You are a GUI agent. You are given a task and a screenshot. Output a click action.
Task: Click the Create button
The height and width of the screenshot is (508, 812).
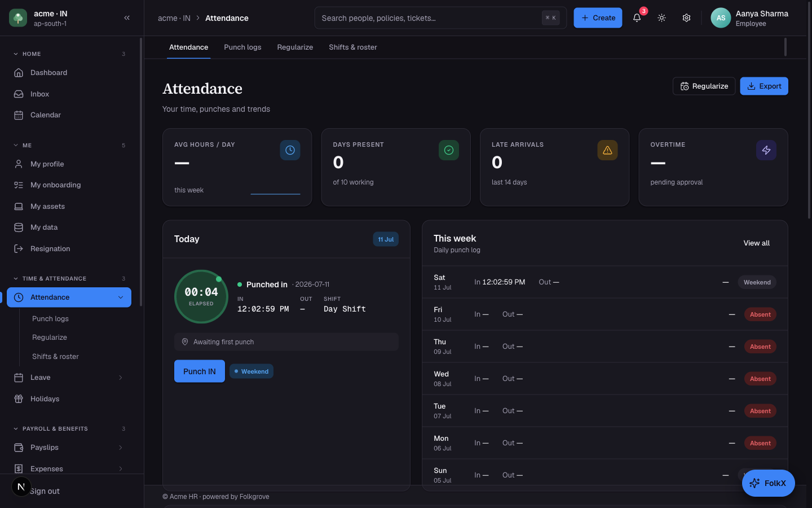point(598,18)
